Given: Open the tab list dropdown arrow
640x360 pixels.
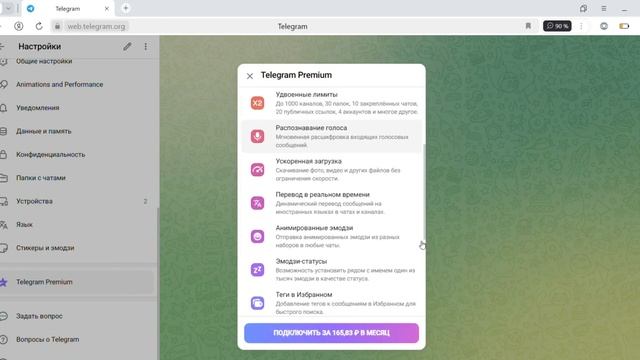Looking at the screenshot, I should tap(8, 8).
